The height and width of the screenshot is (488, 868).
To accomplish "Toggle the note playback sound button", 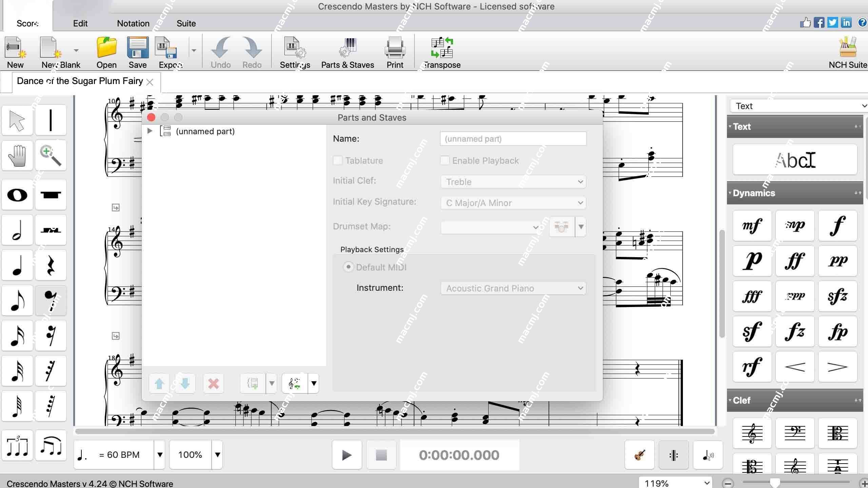I will pos(708,455).
